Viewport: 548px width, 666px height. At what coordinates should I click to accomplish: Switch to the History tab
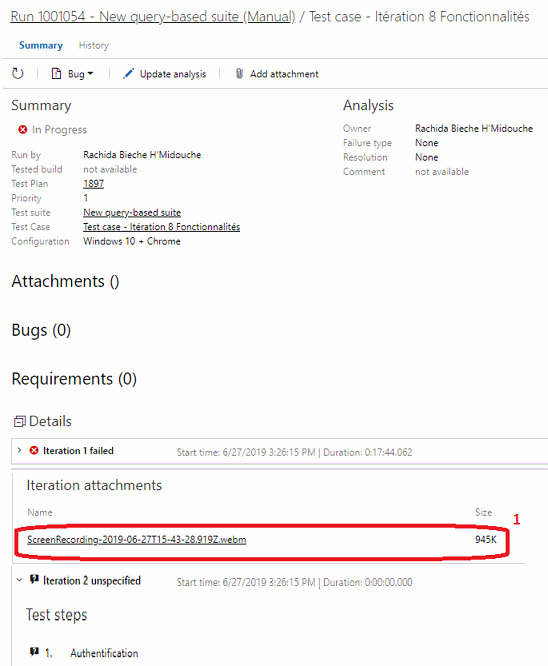point(93,45)
